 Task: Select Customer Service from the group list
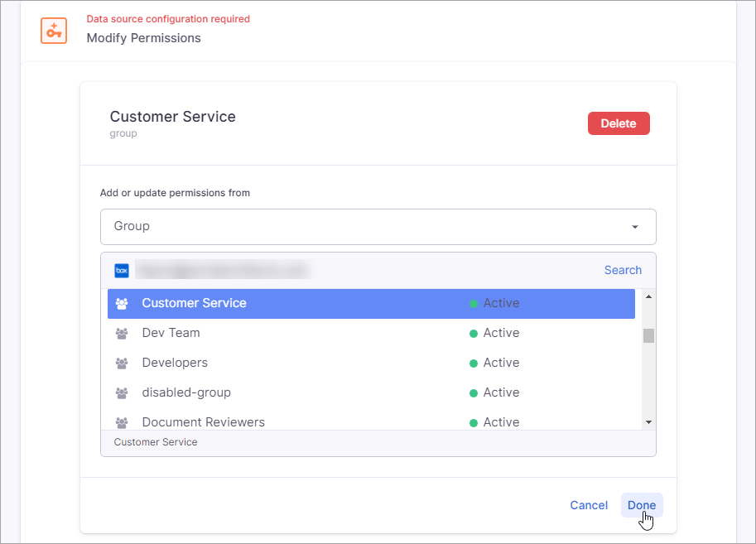(195, 303)
